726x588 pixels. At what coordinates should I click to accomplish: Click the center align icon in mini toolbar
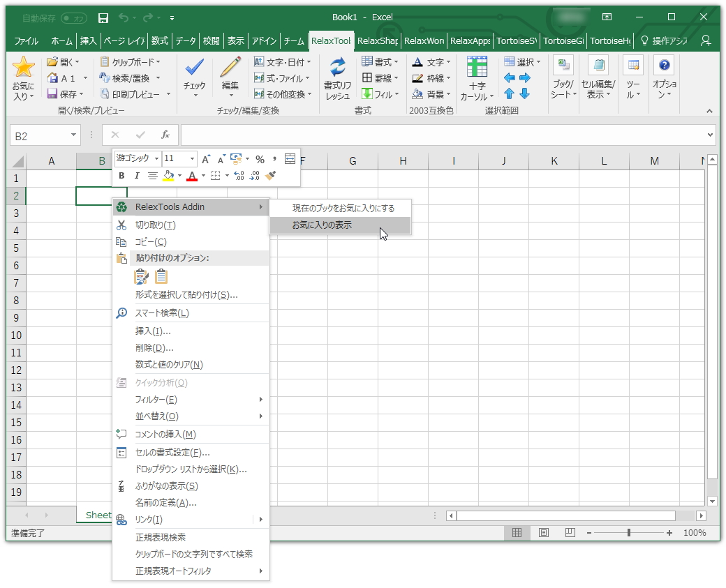pyautogui.click(x=152, y=176)
